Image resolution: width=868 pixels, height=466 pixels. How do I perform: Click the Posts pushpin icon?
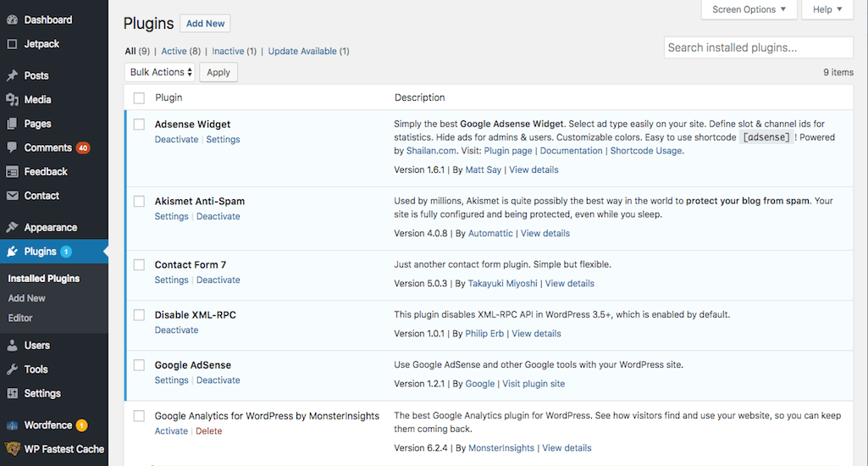tap(12, 75)
